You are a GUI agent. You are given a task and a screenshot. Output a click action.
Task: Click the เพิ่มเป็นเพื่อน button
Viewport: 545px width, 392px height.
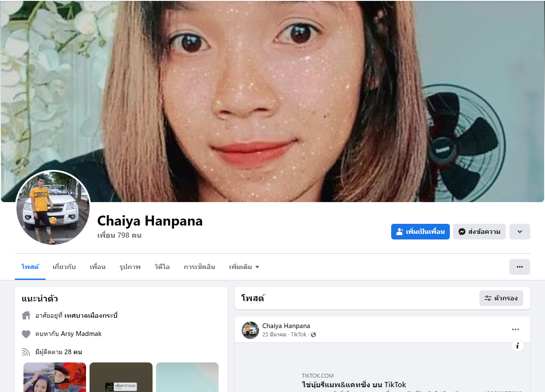click(420, 232)
